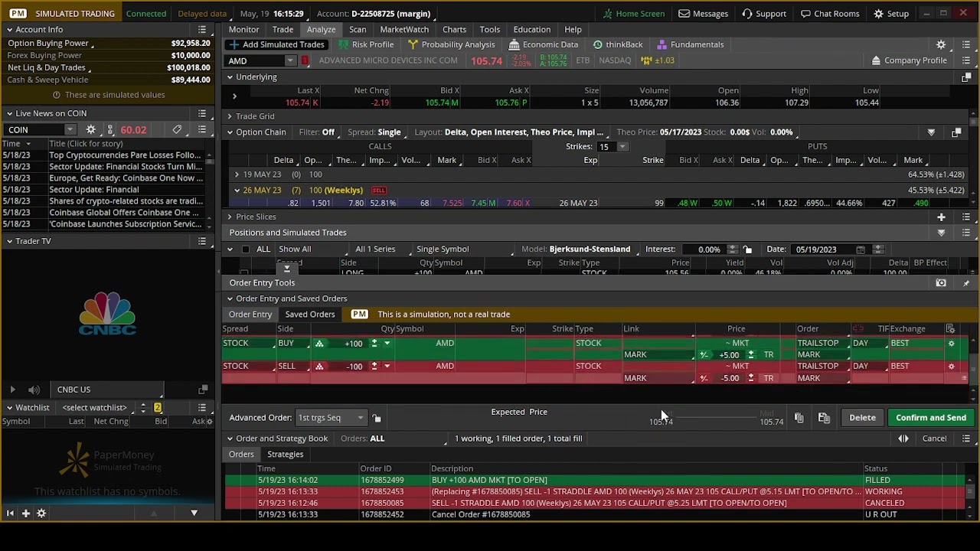
Task: Play Trader TV CNBC video
Action: point(12,390)
